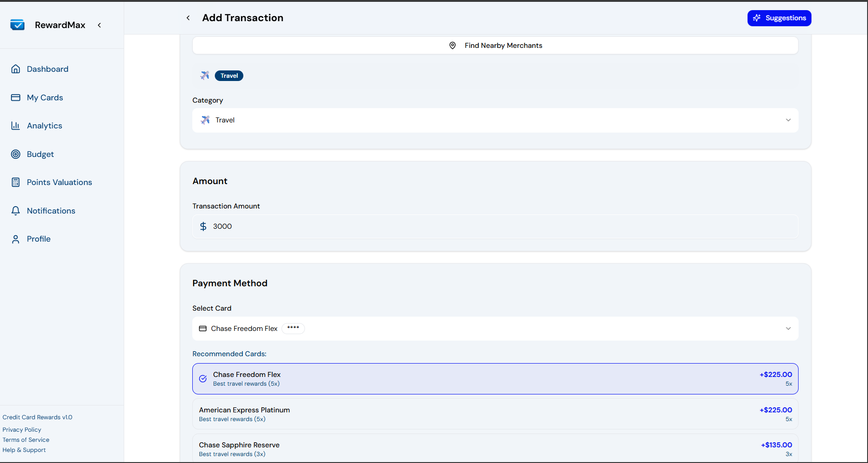This screenshot has width=868, height=463.
Task: Click the +$135.00 reward value
Action: coord(776,445)
